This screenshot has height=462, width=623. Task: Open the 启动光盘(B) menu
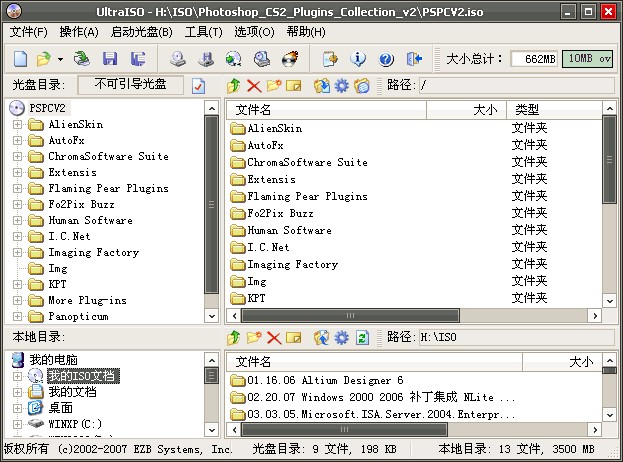coord(141,33)
